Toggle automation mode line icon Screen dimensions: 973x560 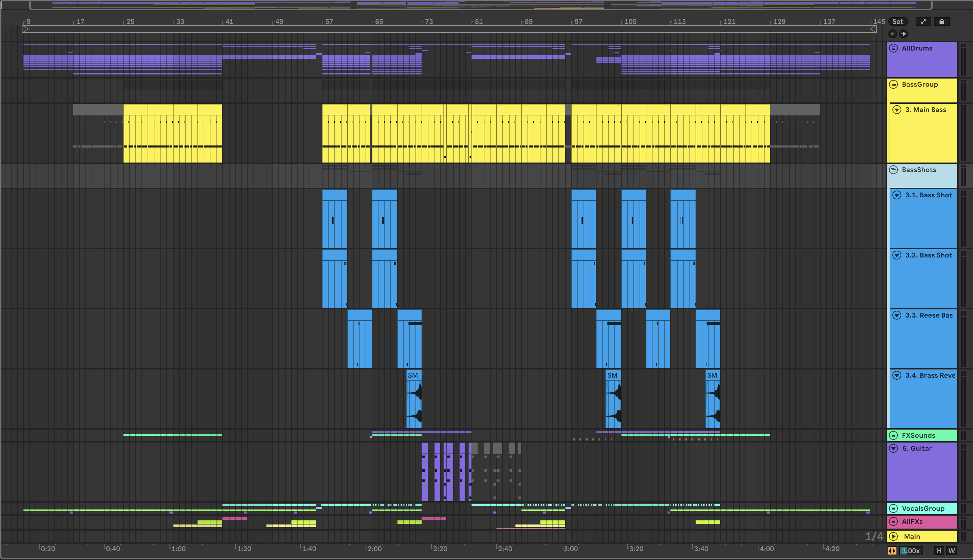923,22
